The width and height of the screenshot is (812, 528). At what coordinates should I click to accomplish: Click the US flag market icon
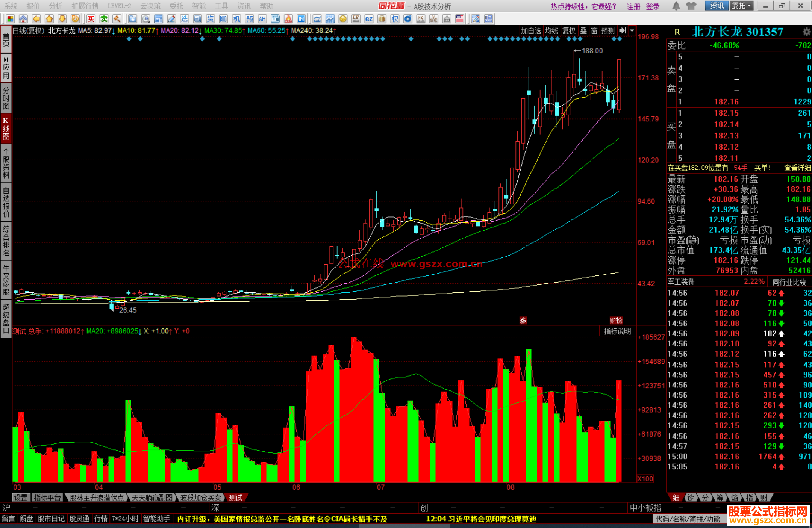pyautogui.click(x=459, y=19)
